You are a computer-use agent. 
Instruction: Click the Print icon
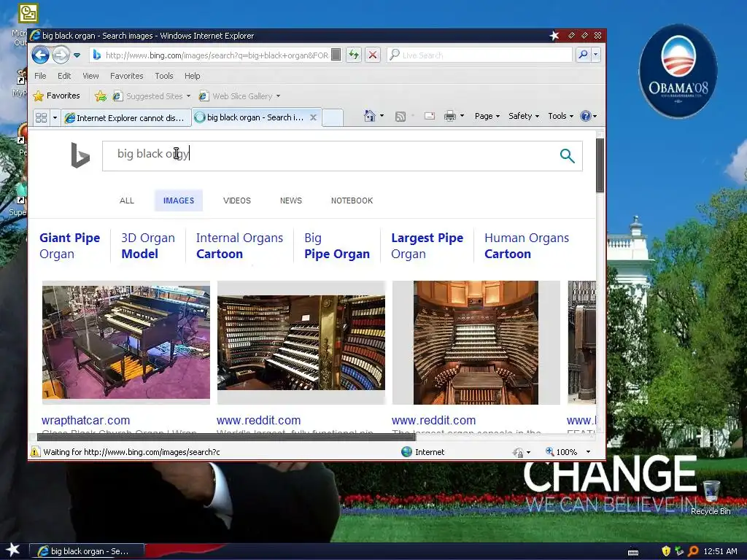tap(449, 116)
